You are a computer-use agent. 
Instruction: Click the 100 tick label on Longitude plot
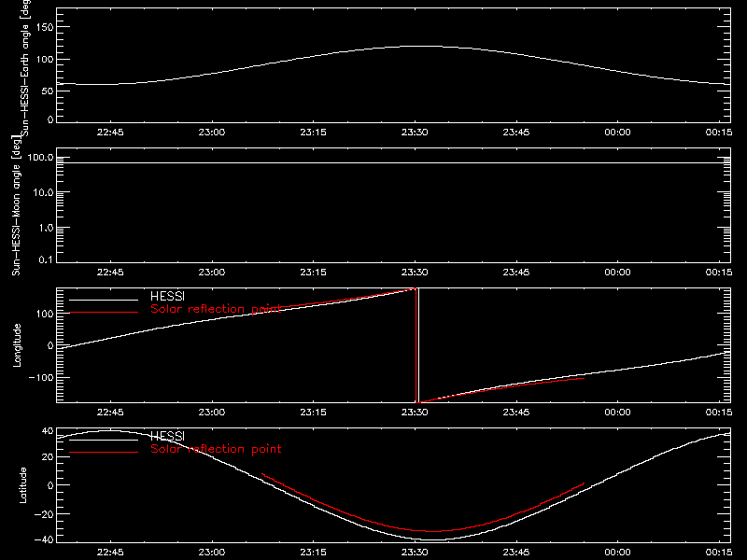point(45,314)
